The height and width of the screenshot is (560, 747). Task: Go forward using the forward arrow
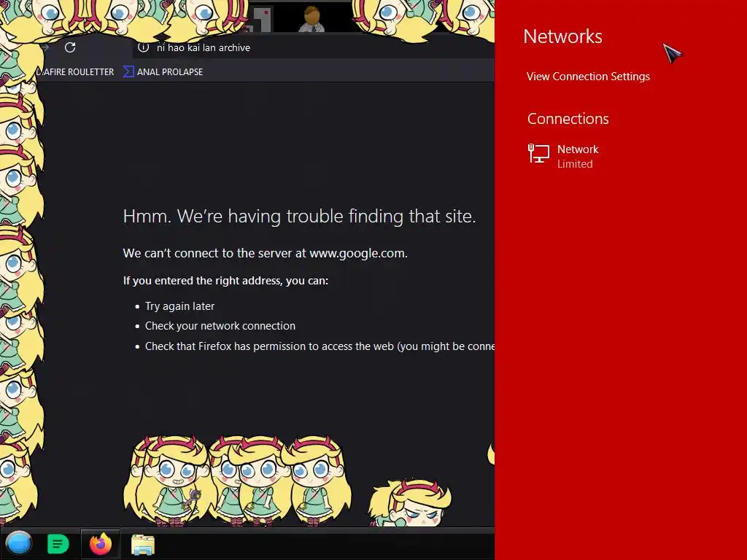click(45, 47)
